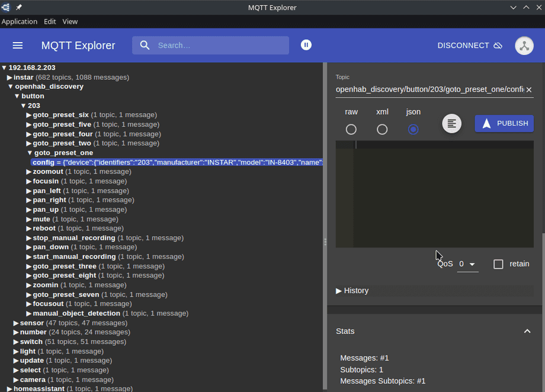Open the QoS level dropdown
The height and width of the screenshot is (392, 545).
[468, 264]
